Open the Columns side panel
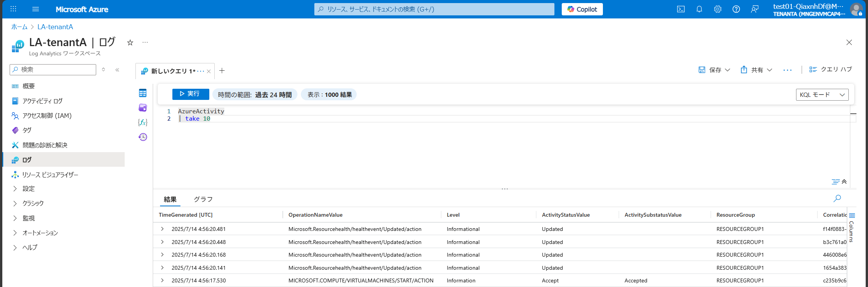 point(851,227)
